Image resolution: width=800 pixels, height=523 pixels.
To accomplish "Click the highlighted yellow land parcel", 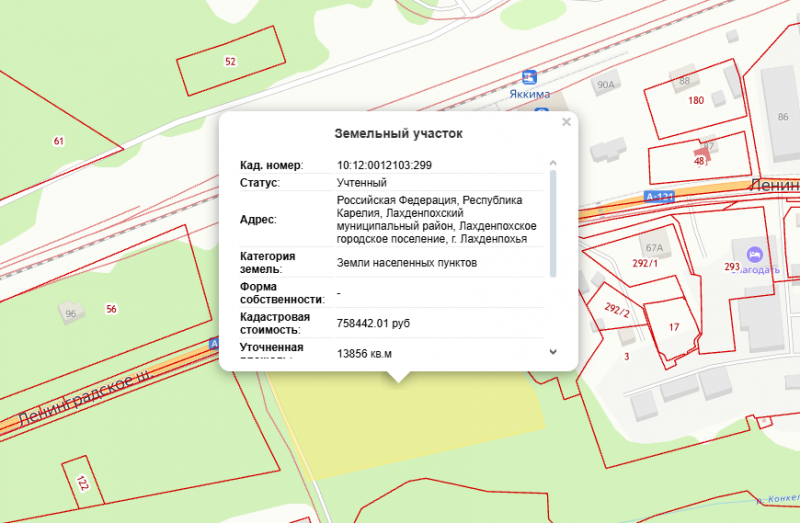I will [x=408, y=426].
